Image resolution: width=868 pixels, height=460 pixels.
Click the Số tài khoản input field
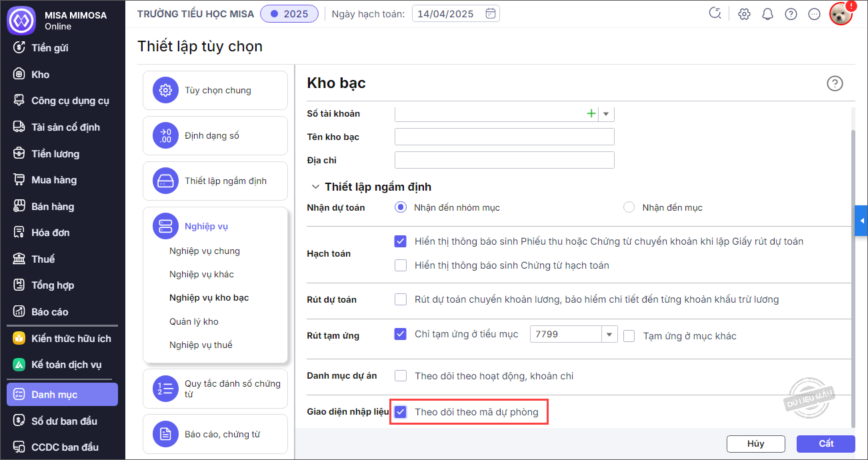point(490,114)
